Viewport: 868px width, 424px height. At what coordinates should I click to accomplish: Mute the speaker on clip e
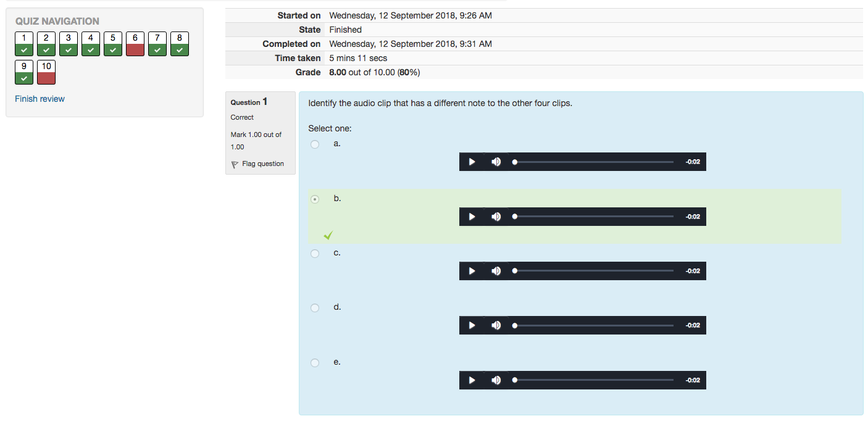(496, 380)
